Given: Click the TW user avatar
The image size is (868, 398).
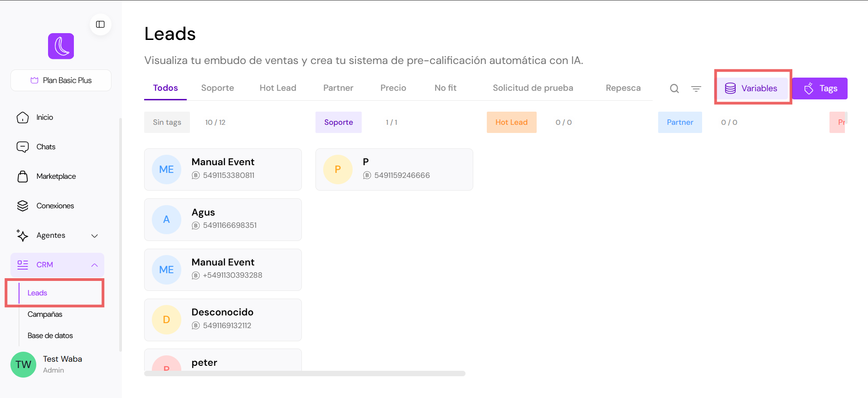Looking at the screenshot, I should (x=24, y=364).
